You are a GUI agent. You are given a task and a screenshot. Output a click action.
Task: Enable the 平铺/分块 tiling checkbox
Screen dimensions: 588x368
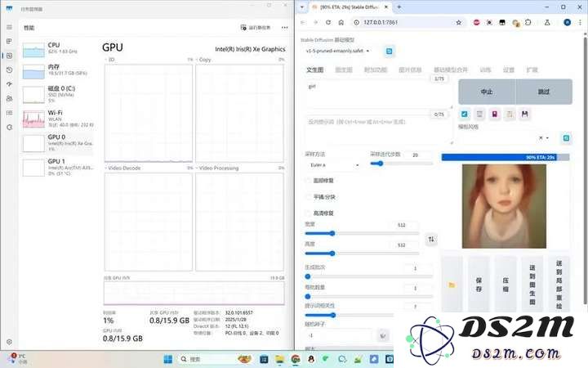pyautogui.click(x=308, y=197)
